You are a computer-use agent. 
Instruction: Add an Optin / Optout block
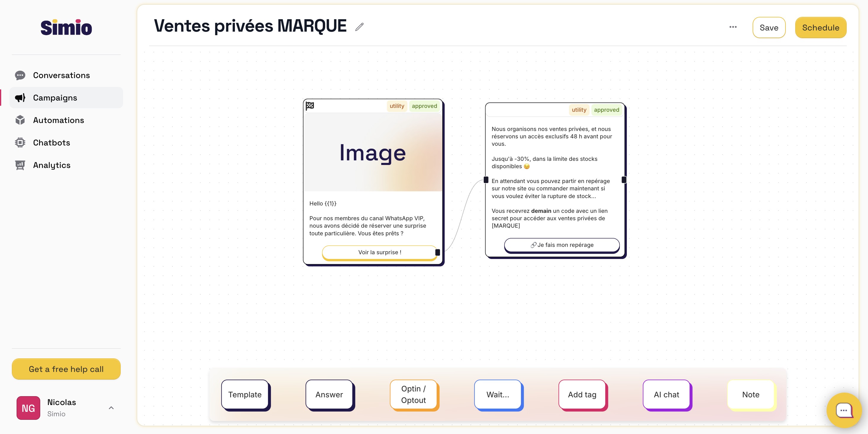[414, 395]
